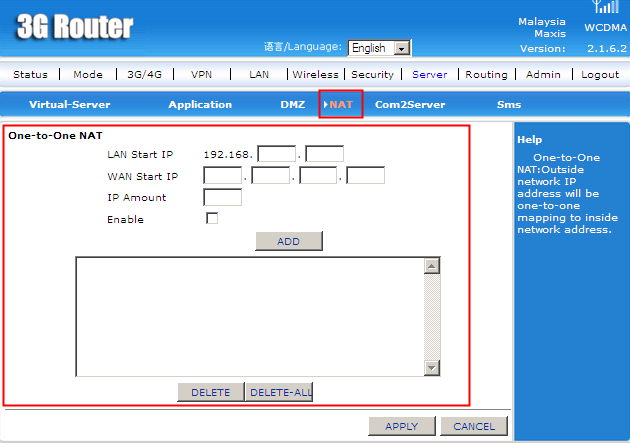Screen dimensions: 630x443
Task: Click the IP Amount input field
Action: (222, 197)
